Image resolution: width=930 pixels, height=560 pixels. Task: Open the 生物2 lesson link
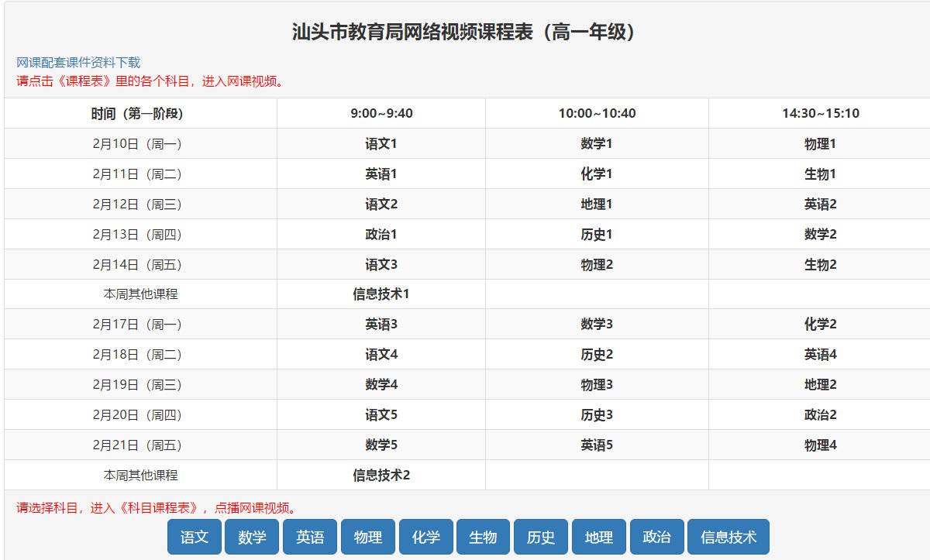pos(820,265)
